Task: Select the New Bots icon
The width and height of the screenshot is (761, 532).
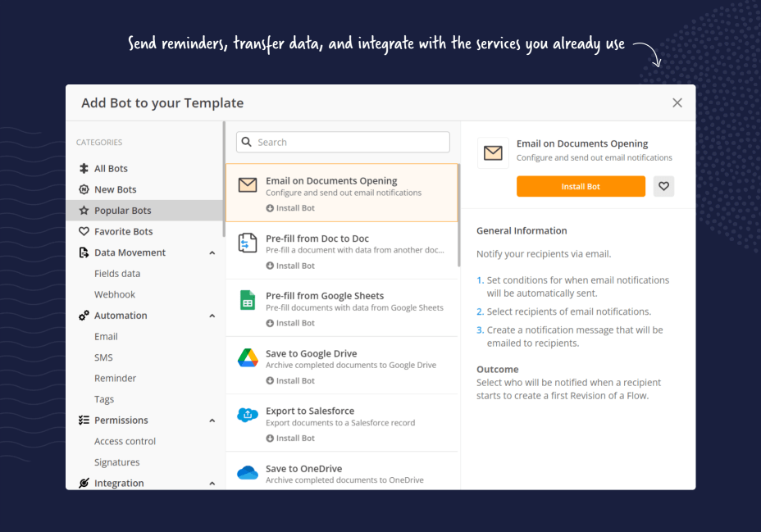Action: (x=83, y=189)
